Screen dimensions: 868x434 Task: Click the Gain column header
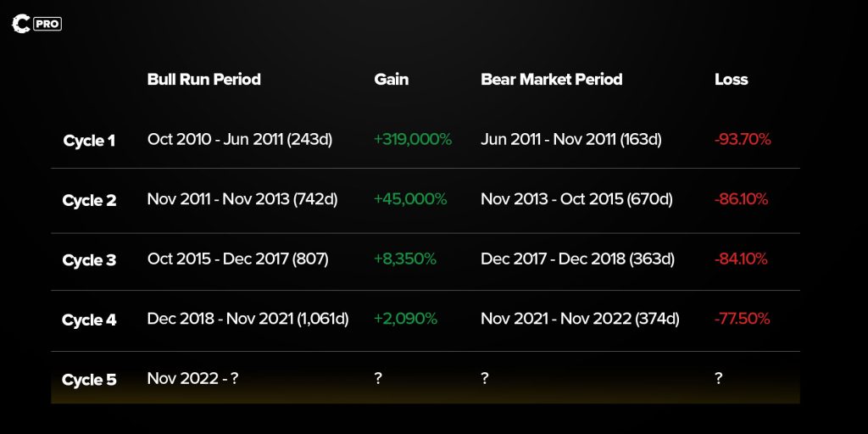tap(391, 80)
